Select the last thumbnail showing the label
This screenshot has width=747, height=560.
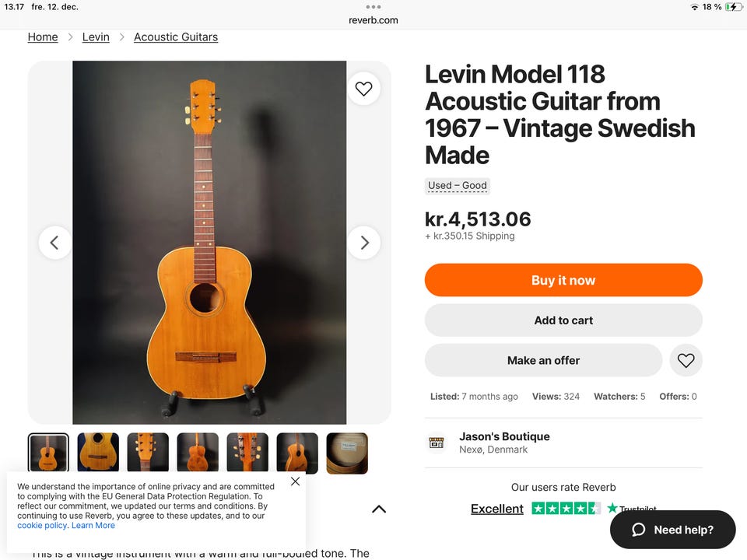tap(347, 453)
